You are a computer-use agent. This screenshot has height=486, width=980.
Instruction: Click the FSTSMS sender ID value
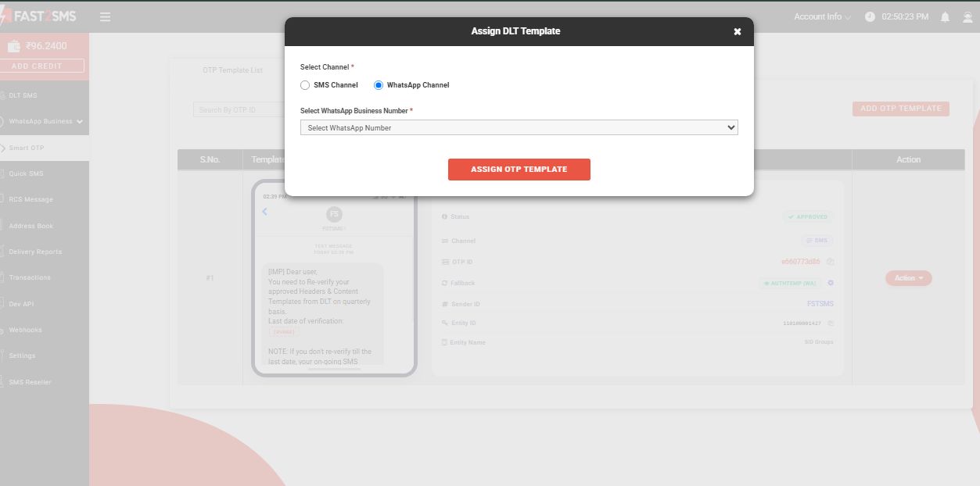(x=819, y=304)
